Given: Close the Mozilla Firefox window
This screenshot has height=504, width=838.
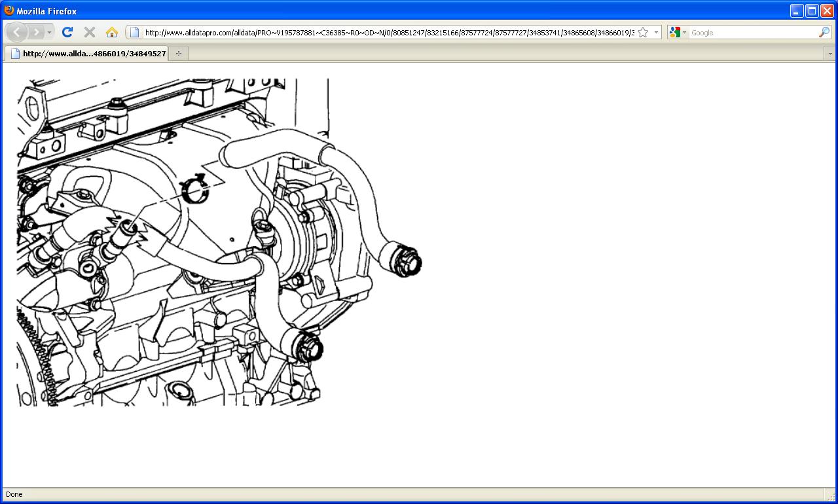Looking at the screenshot, I should point(827,10).
